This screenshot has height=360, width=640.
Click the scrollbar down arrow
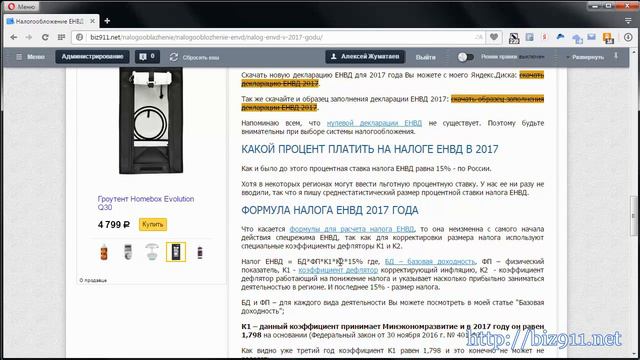coord(634,354)
